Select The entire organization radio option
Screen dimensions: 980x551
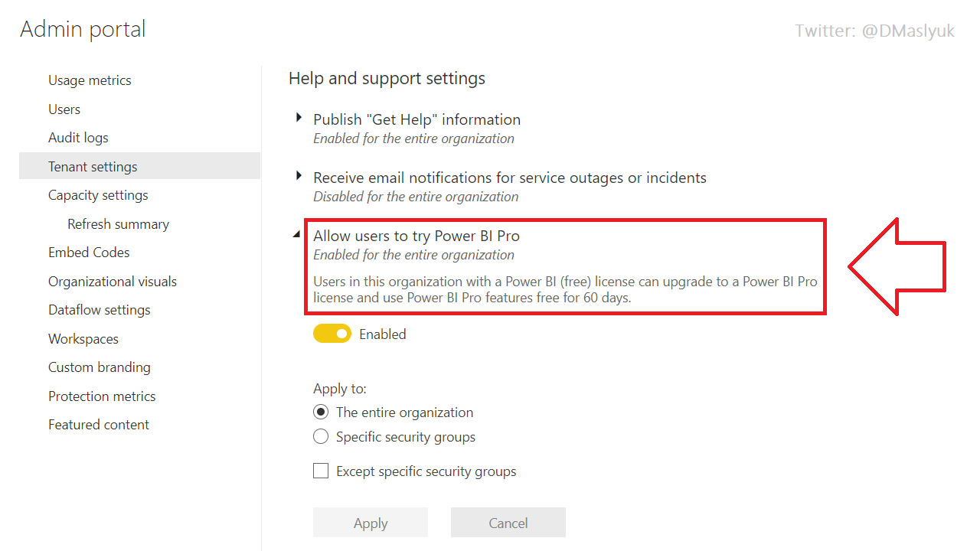point(321,412)
